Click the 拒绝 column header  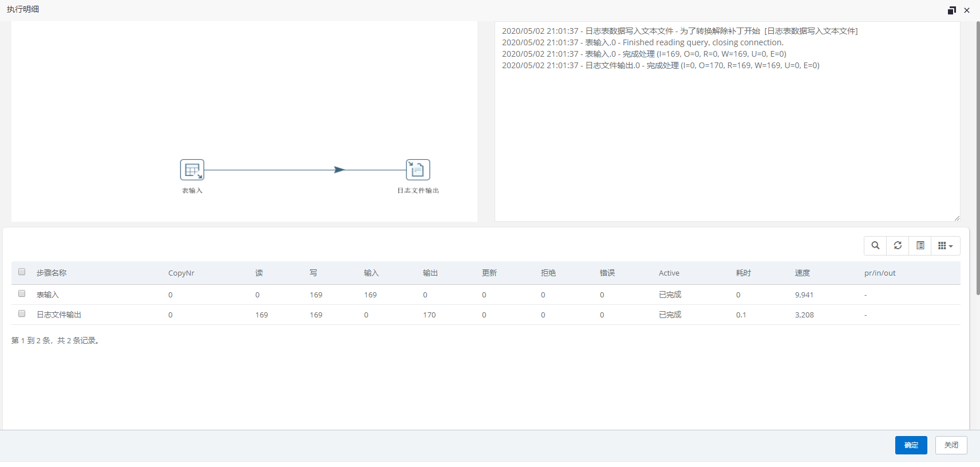(x=548, y=273)
